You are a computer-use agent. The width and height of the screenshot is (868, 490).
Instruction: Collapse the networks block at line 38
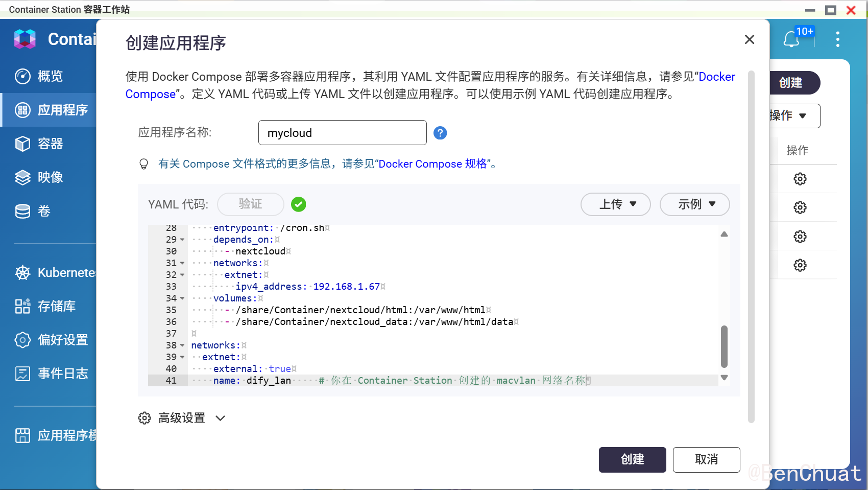point(182,345)
